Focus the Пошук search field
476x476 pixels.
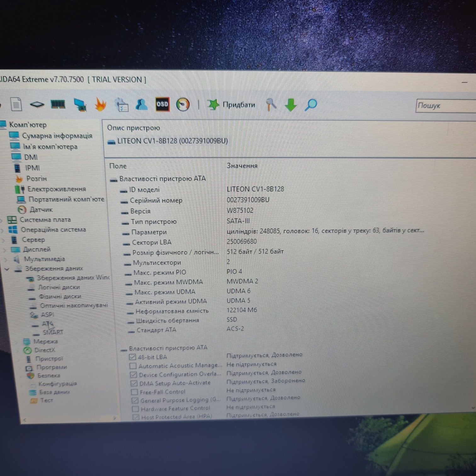(446, 106)
